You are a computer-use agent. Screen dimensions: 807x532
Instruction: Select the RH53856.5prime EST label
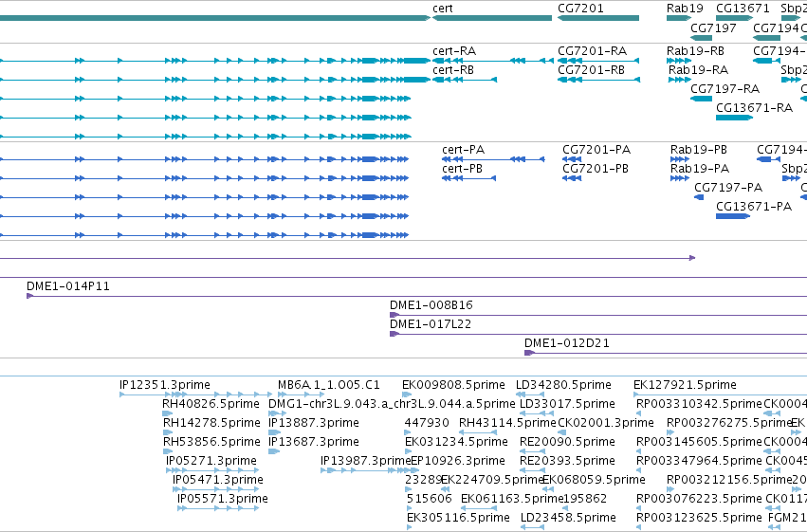click(211, 442)
